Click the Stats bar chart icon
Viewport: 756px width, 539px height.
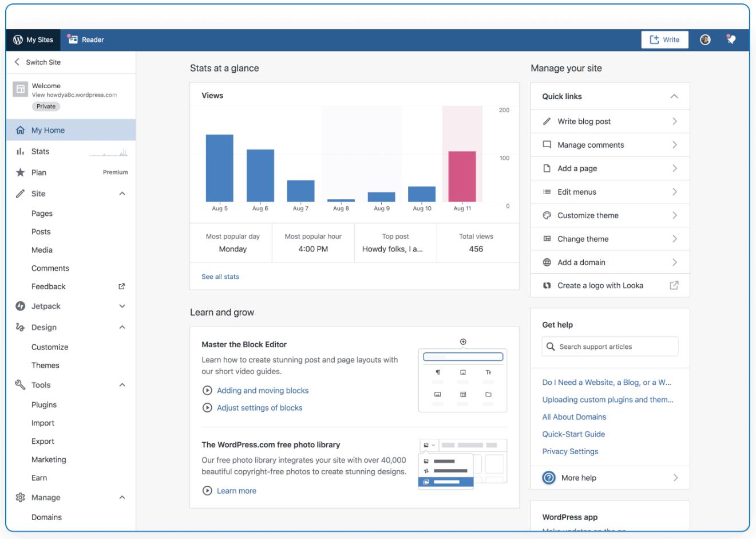coord(20,151)
